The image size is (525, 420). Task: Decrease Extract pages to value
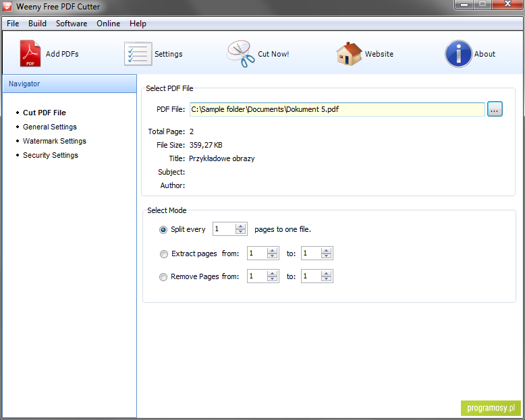pyautogui.click(x=326, y=256)
